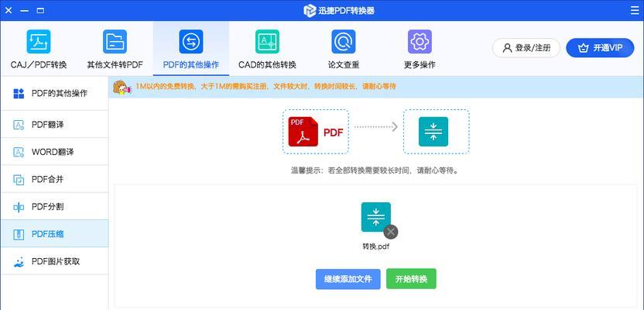Click the PDF翻译 sidebar icon
The width and height of the screenshot is (644, 310).
19,125
